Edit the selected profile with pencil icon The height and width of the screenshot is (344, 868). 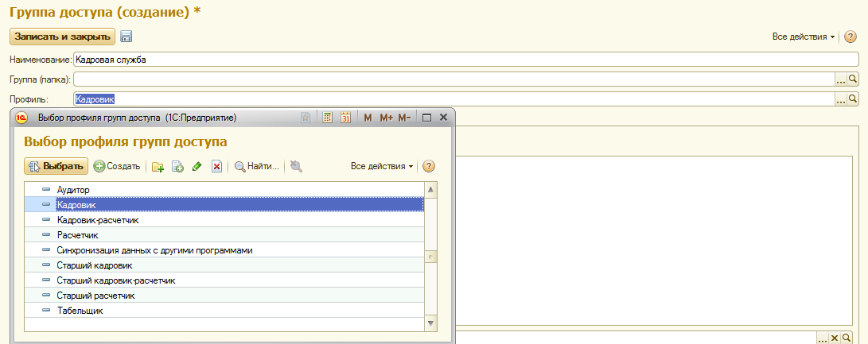[x=197, y=167]
